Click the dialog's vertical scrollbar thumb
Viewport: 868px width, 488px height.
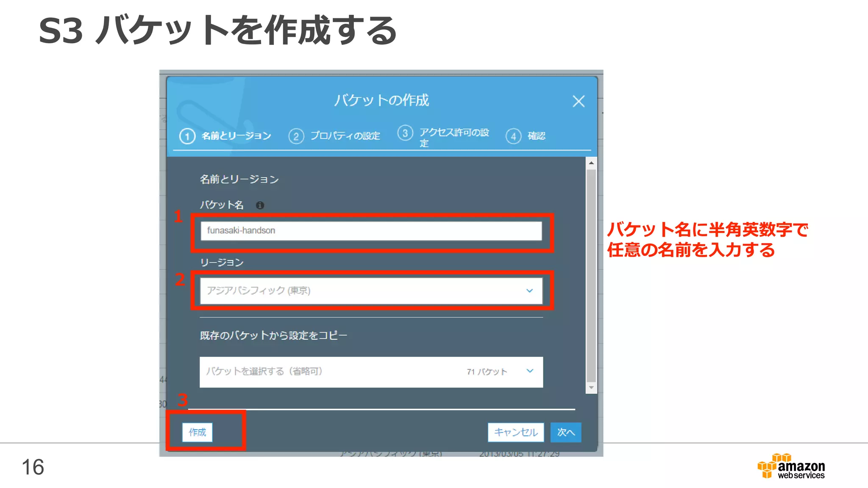pyautogui.click(x=591, y=275)
